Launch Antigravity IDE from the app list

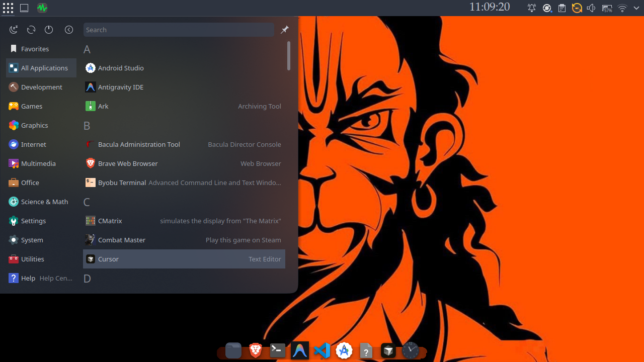[184, 87]
